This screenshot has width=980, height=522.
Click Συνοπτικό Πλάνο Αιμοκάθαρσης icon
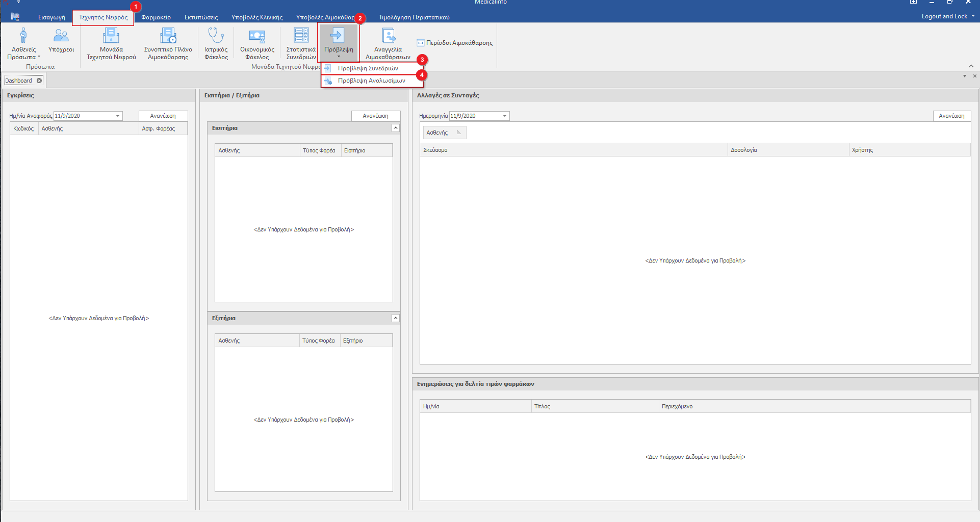point(168,36)
